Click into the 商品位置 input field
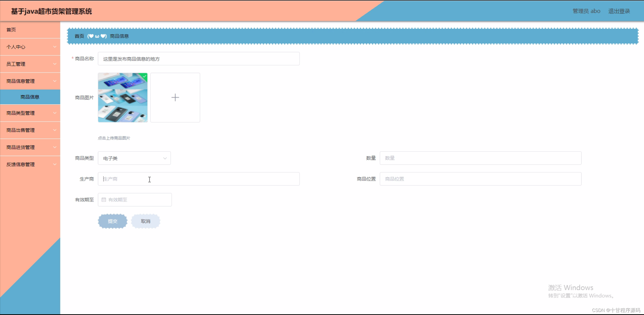Screen dimensions: 644x315 480,179
